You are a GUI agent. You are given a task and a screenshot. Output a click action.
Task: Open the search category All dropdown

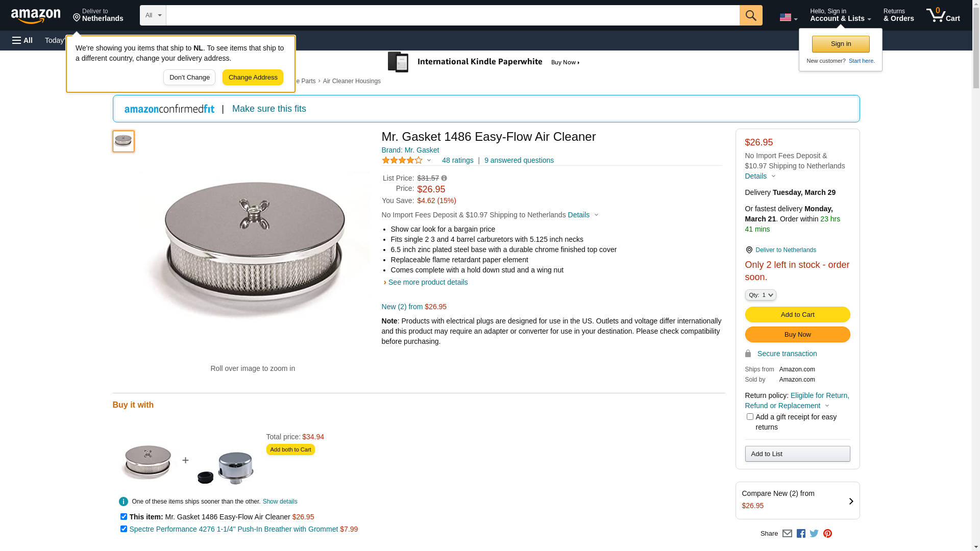pyautogui.click(x=153, y=15)
